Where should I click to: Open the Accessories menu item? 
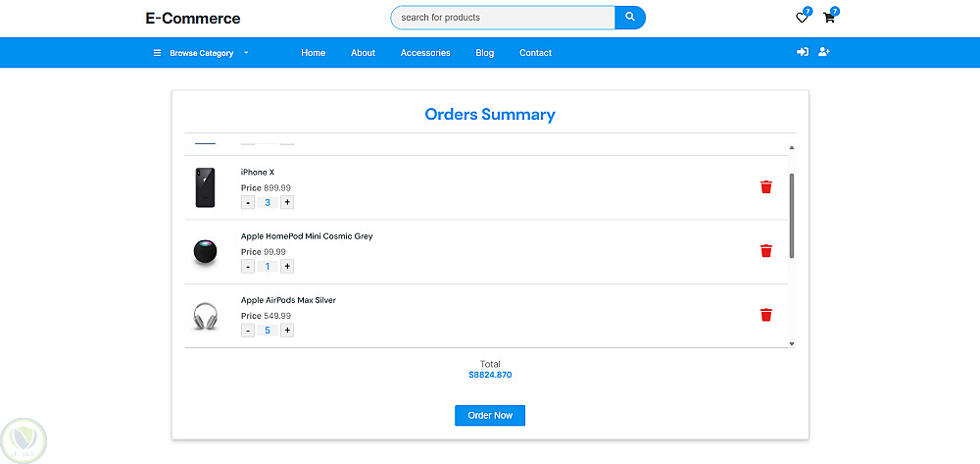(425, 53)
